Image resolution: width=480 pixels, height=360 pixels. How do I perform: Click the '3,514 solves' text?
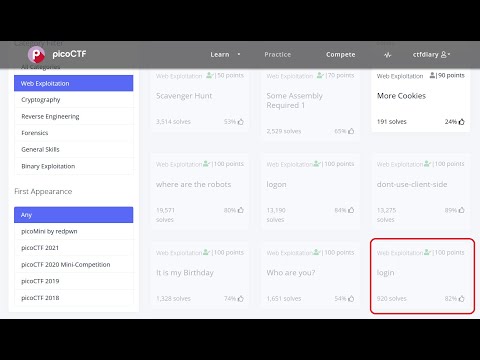pos(173,122)
